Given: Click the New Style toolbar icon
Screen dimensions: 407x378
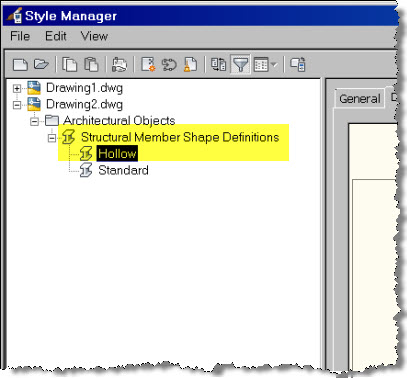Looking at the screenshot, I should point(148,64).
